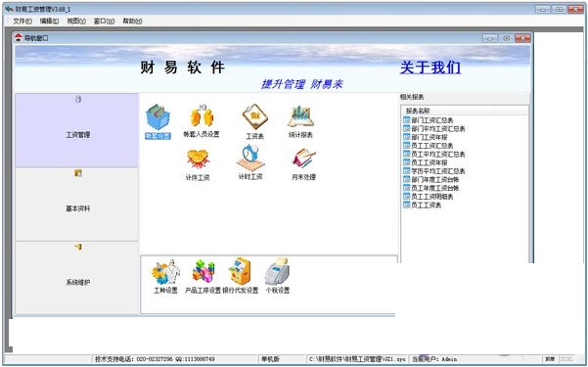Image resolution: width=588 pixels, height=367 pixels.
Task: Select the 部门工资汇总表 report row
Action: [x=428, y=120]
